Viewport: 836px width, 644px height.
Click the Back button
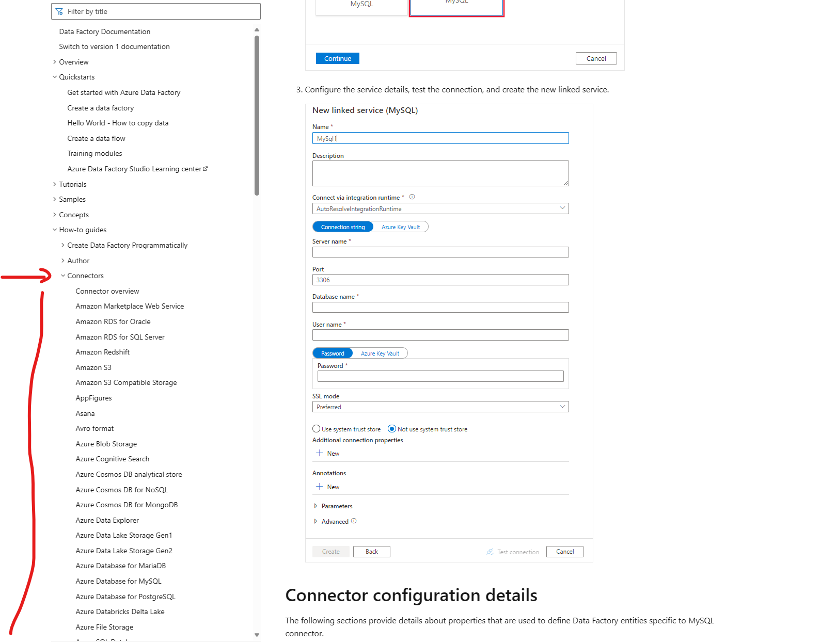click(x=372, y=552)
